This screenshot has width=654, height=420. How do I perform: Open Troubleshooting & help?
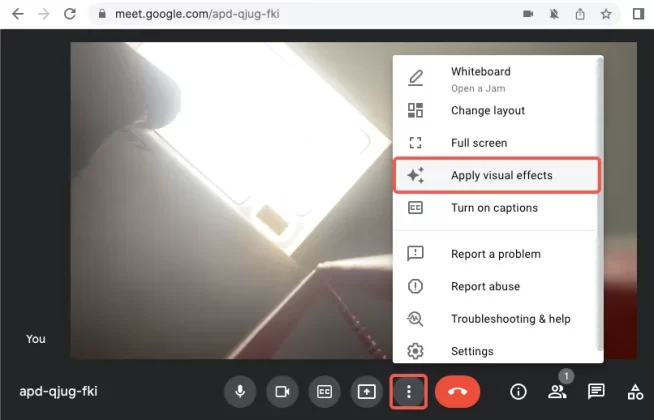496,319
